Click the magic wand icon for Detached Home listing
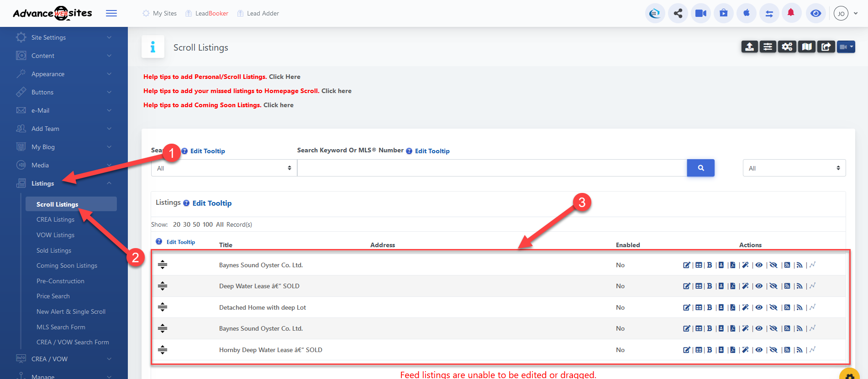Screen dimensions: 868x379 tap(745, 307)
